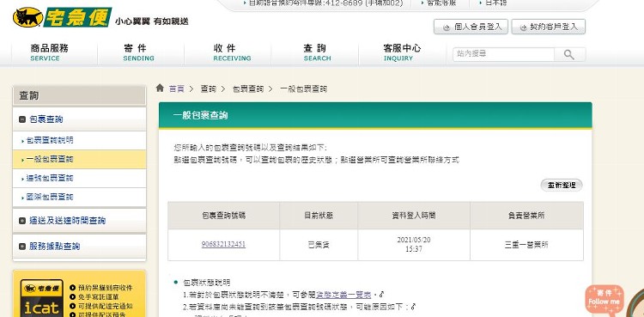Click 首頁 breadcrumb link
The width and height of the screenshot is (644, 317).
coord(177,88)
